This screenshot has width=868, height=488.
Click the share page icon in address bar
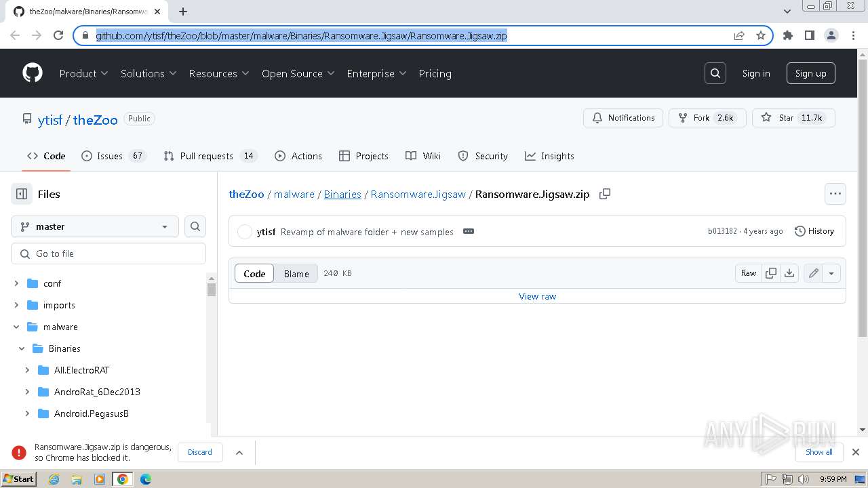(x=739, y=35)
